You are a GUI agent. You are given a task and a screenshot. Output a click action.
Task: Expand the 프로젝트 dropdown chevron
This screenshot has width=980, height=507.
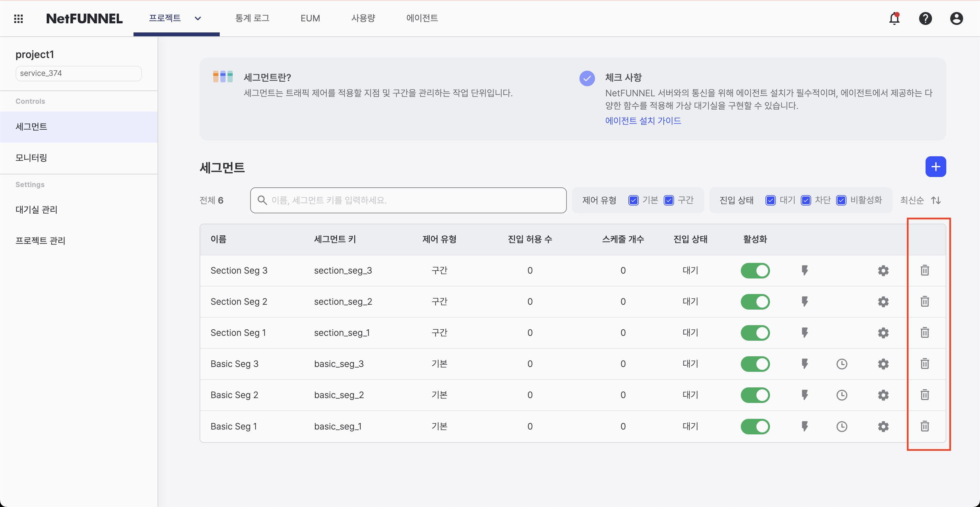(198, 18)
